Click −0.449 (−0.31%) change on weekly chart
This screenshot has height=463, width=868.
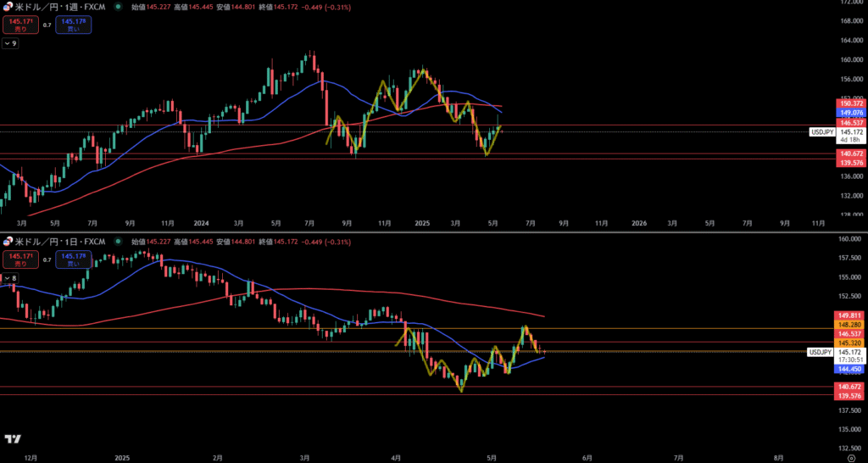point(325,8)
